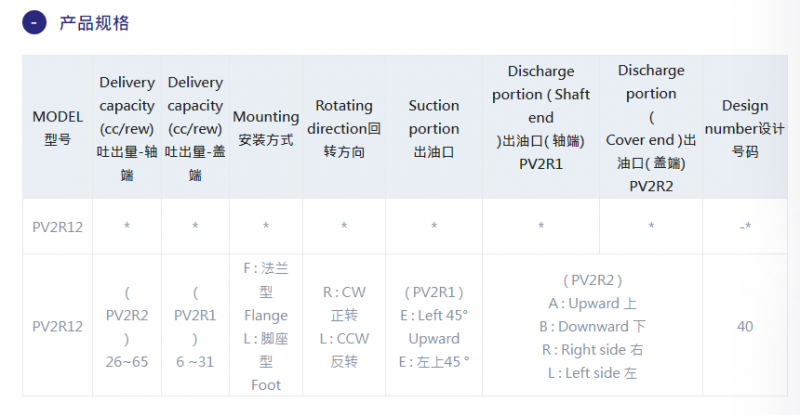
Task: Select the 6~31 capacity cell
Action: click(195, 326)
